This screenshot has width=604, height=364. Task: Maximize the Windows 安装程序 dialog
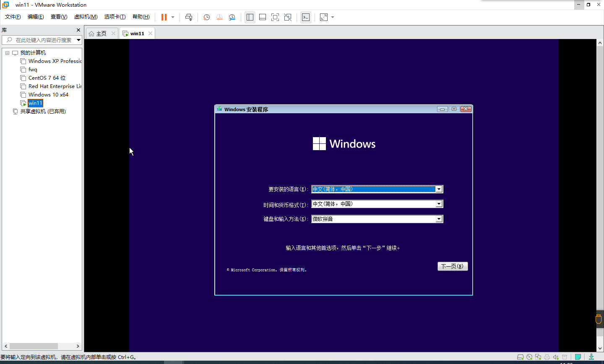click(454, 109)
